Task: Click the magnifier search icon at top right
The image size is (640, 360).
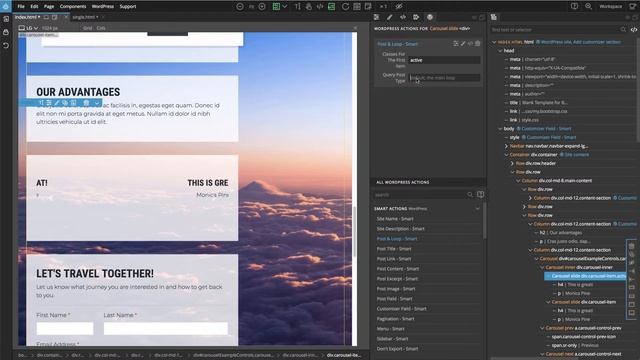Action: (589, 7)
